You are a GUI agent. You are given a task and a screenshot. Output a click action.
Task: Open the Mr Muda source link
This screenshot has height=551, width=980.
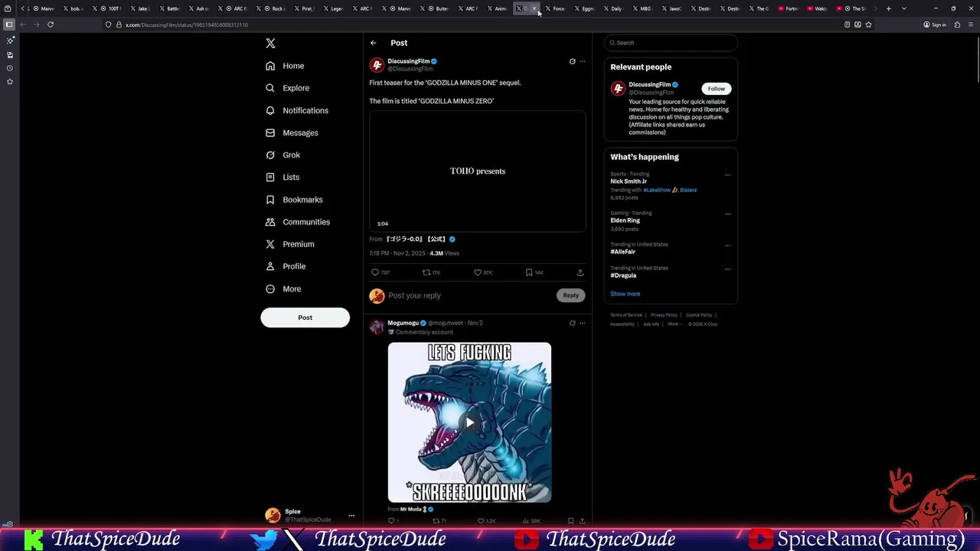tap(416, 509)
